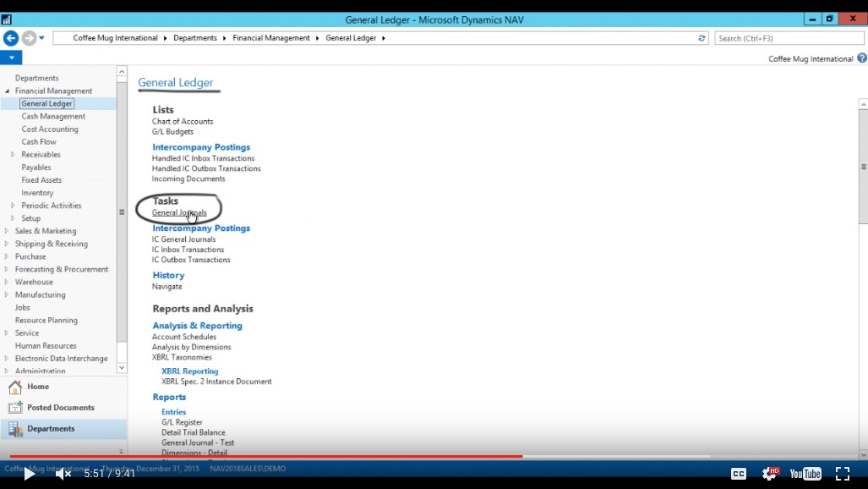Enter fullscreen mode on the video
Viewport: 868px width, 489px height.
843,474
